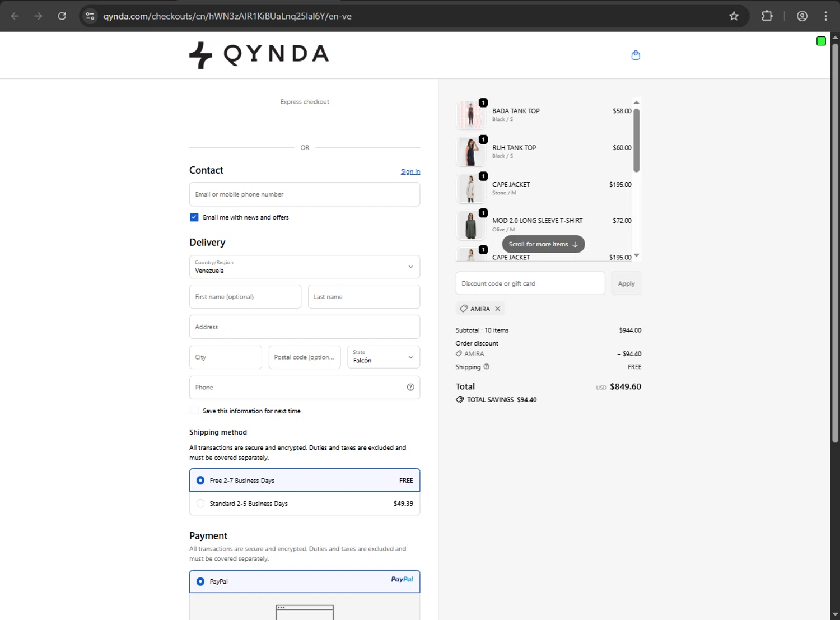Viewport: 840px width, 620px height.
Task: Click the Sign in link
Action: click(410, 171)
